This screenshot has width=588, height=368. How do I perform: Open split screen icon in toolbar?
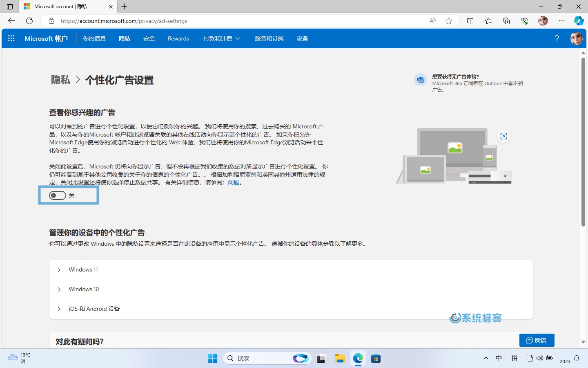point(470,21)
